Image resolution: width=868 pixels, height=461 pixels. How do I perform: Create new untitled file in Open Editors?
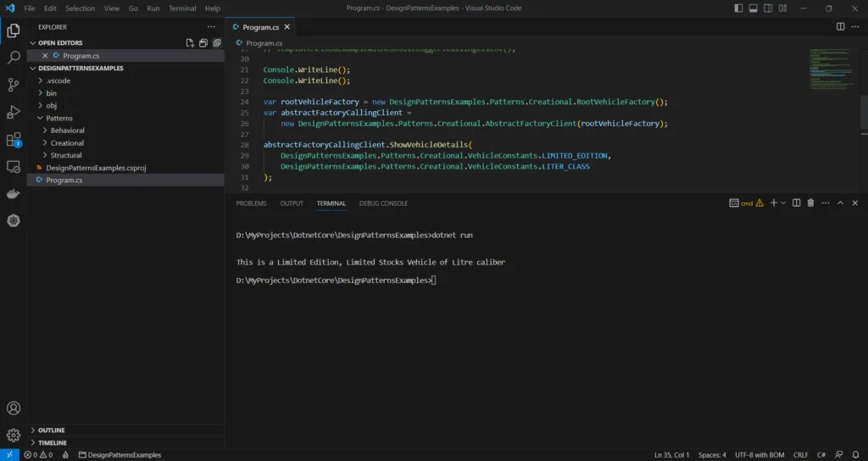[190, 42]
